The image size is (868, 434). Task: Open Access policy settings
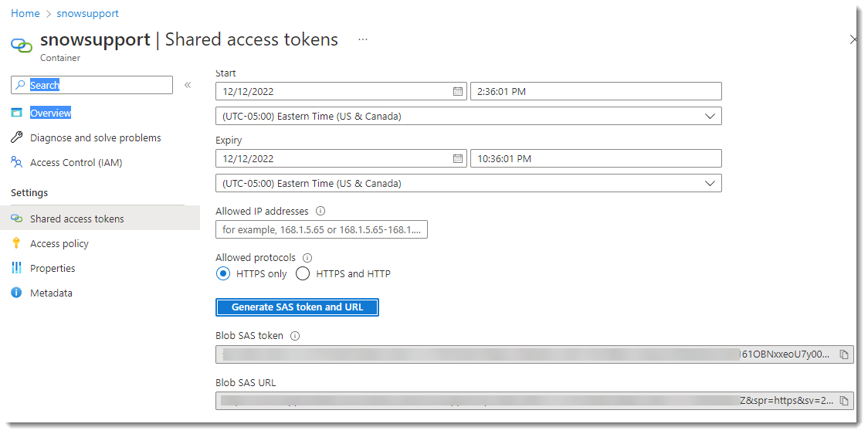[59, 243]
